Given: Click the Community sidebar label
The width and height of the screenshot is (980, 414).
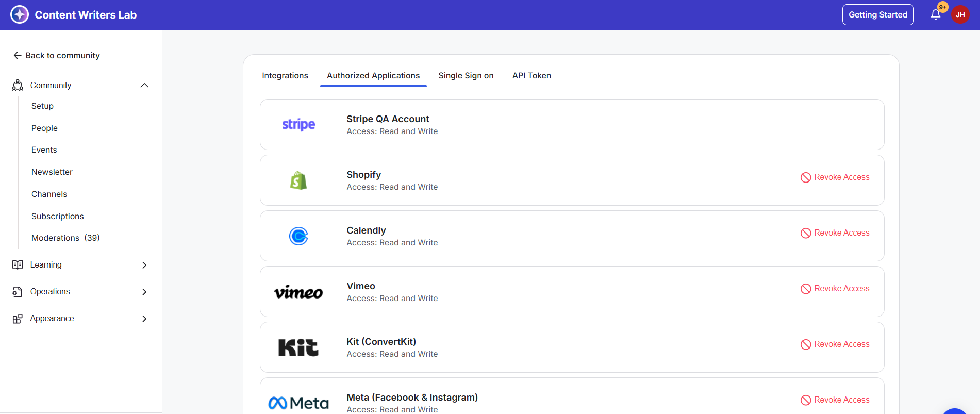Looking at the screenshot, I should [x=51, y=85].
